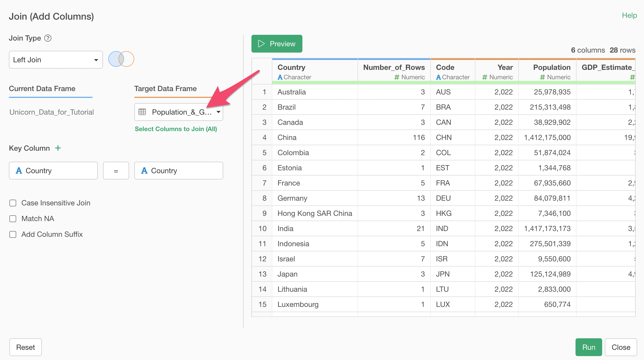This screenshot has width=644, height=360.
Task: Check Add Column Suffix option
Action: coord(13,234)
